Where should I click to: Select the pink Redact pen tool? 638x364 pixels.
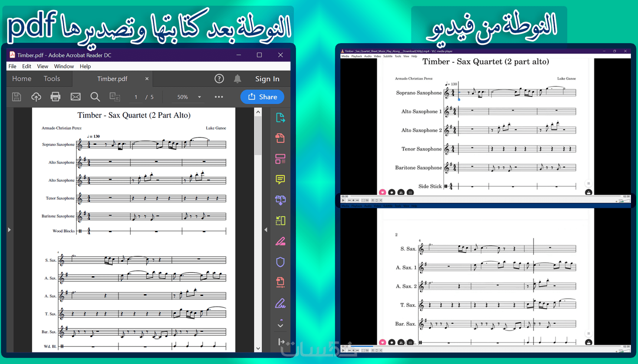pyautogui.click(x=280, y=241)
